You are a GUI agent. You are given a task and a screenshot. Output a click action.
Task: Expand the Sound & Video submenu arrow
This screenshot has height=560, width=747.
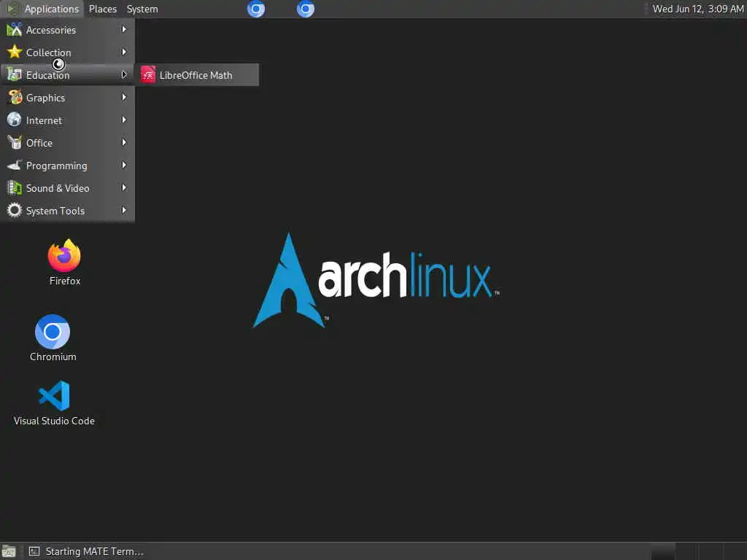[x=124, y=187]
